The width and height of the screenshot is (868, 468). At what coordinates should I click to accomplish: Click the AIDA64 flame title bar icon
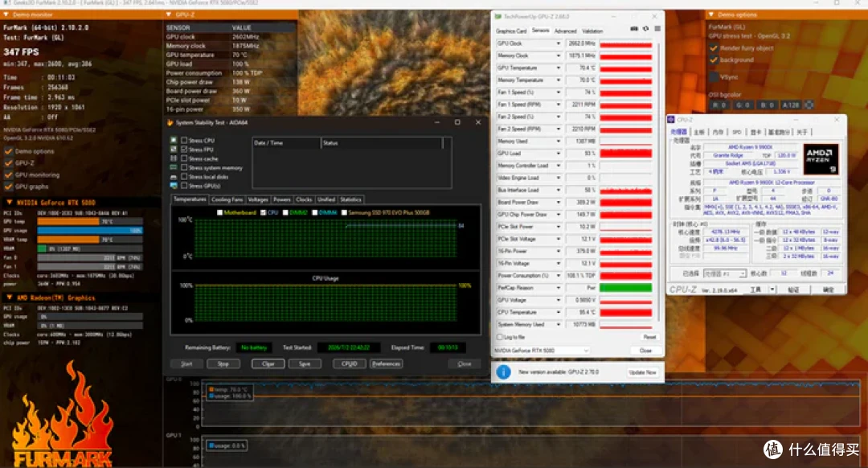(x=170, y=122)
